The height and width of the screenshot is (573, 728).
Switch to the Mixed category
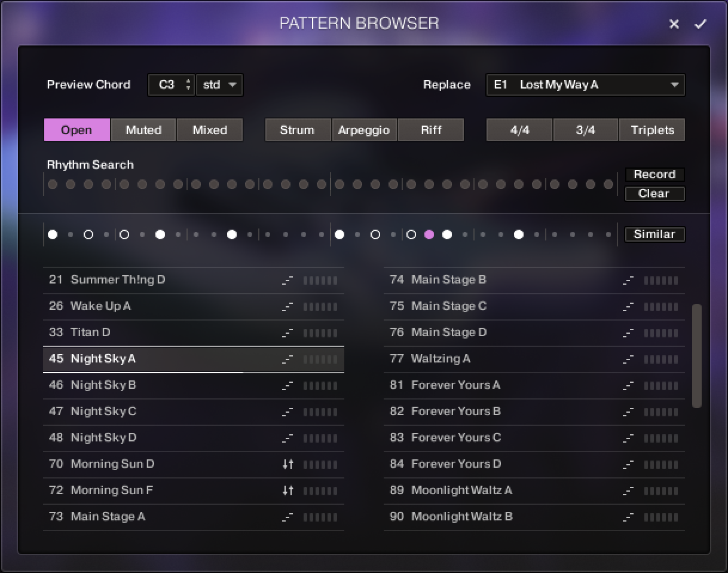[210, 130]
